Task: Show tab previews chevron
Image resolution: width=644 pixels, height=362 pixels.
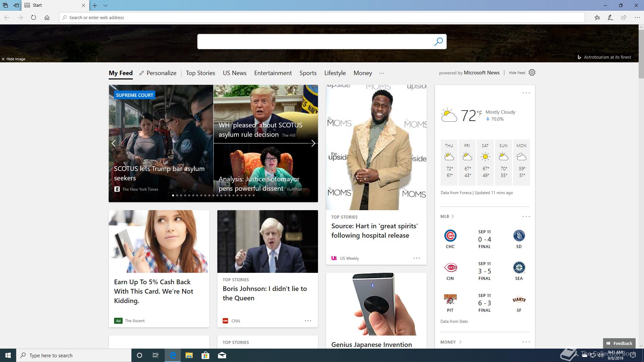Action: 105,5
